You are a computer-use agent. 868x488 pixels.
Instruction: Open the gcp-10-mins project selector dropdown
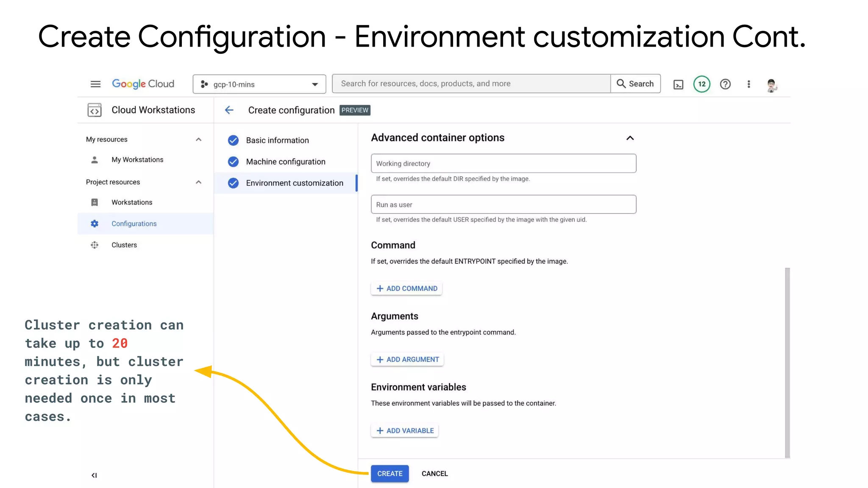(259, 84)
